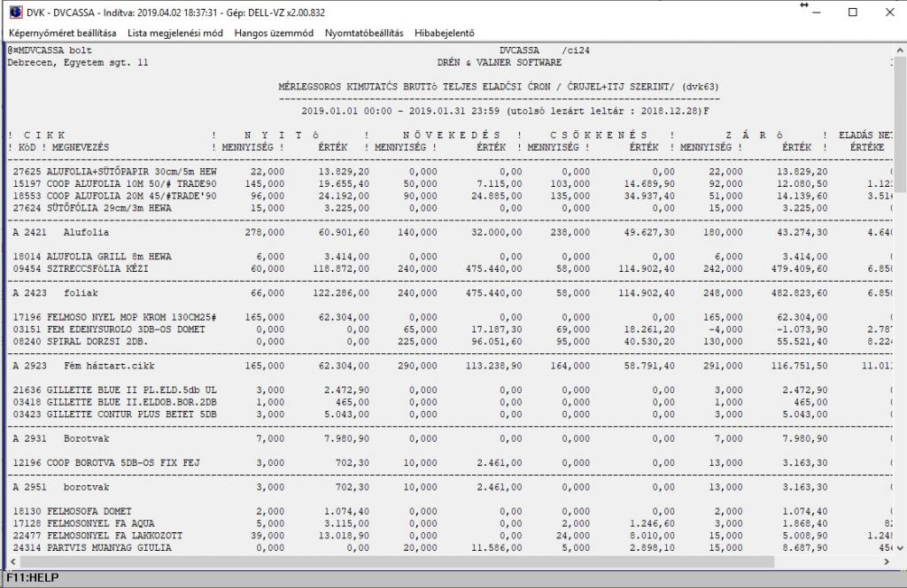Select the A 2421 Alufolia summary row
The width and height of the screenshot is (907, 588).
[450, 232]
